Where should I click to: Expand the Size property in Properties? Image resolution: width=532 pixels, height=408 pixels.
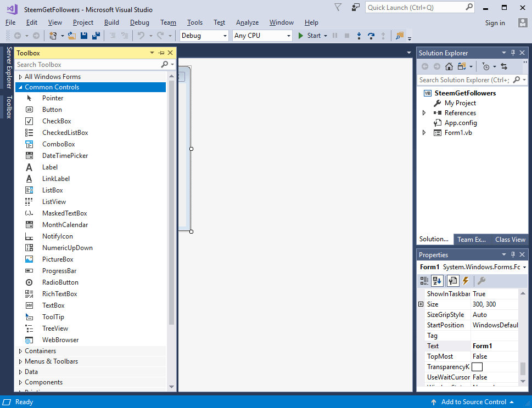coord(421,304)
